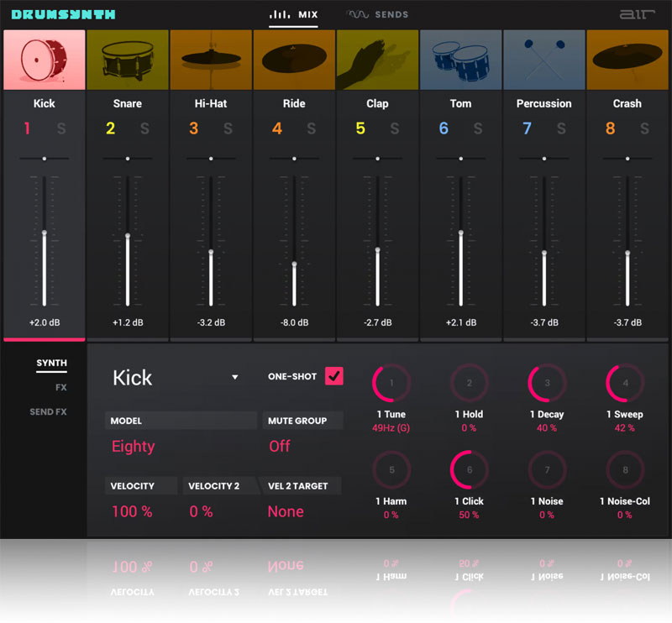Toggle the One-Shot checkbox
The height and width of the screenshot is (623, 672).
point(334,376)
